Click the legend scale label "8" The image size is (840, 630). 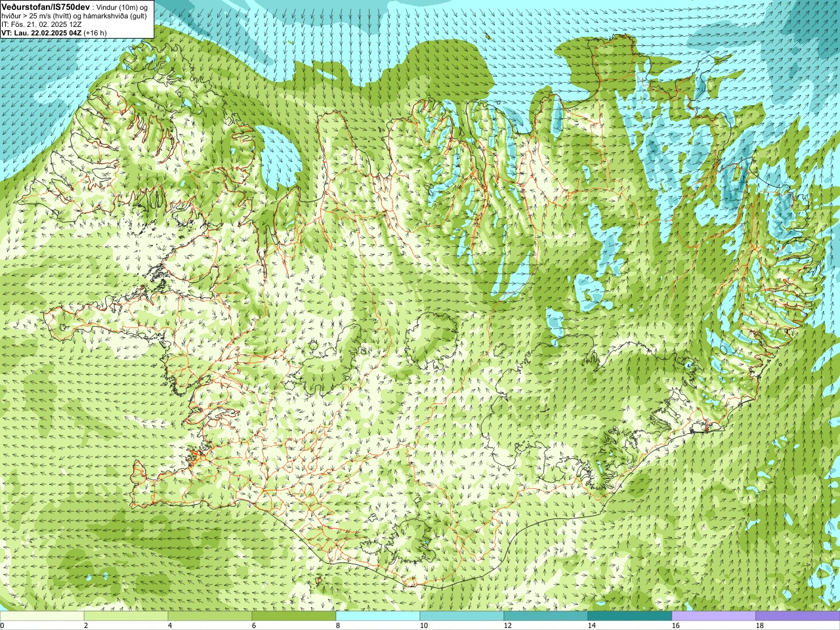point(338,625)
